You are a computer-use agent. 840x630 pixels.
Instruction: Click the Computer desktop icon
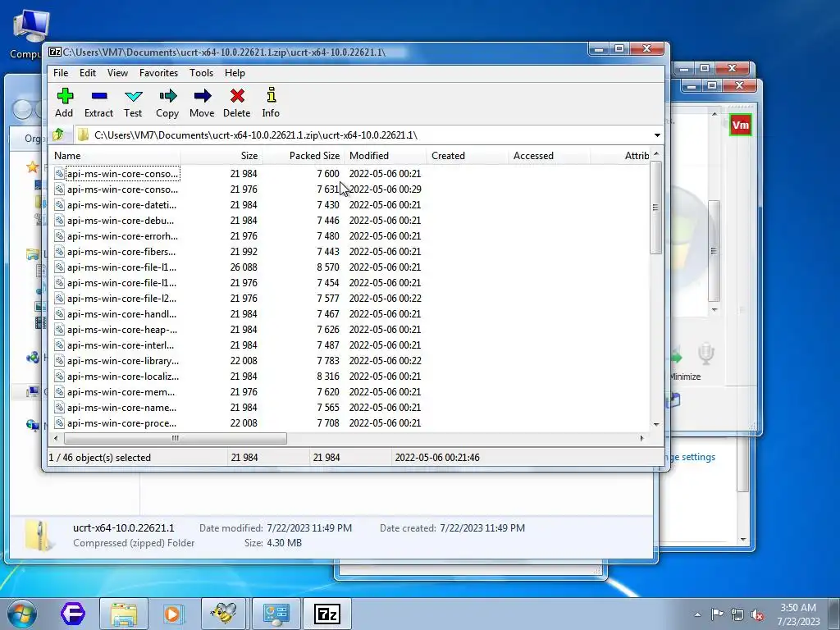(x=30, y=34)
